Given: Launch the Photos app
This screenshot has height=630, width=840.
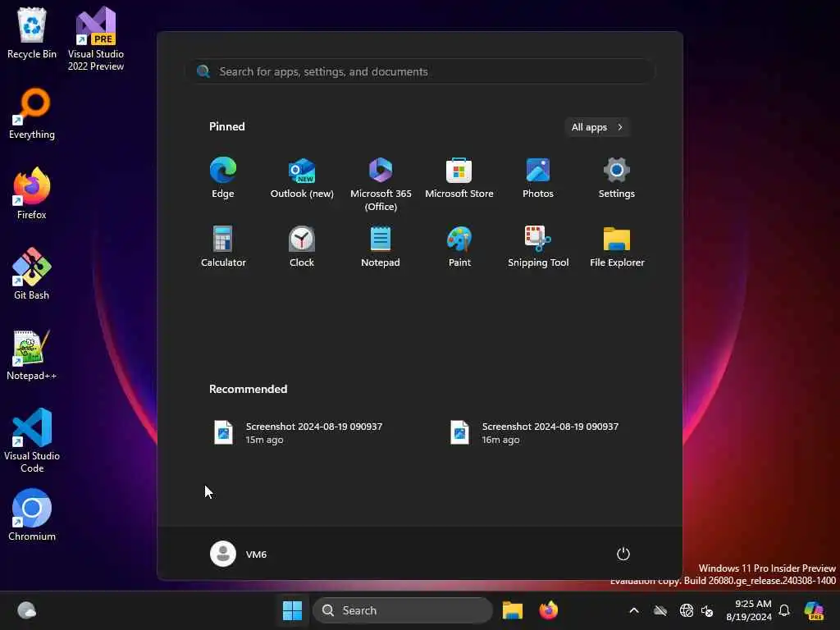Looking at the screenshot, I should coord(538,178).
